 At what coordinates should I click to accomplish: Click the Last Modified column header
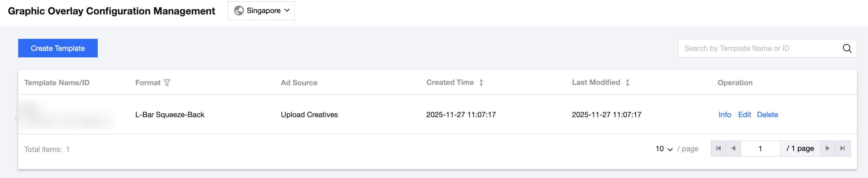(x=596, y=82)
